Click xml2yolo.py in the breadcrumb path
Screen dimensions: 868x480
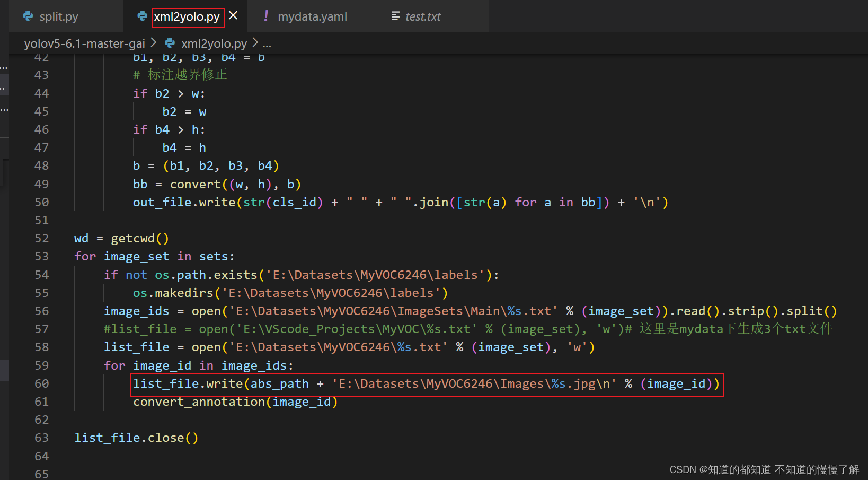(214, 43)
